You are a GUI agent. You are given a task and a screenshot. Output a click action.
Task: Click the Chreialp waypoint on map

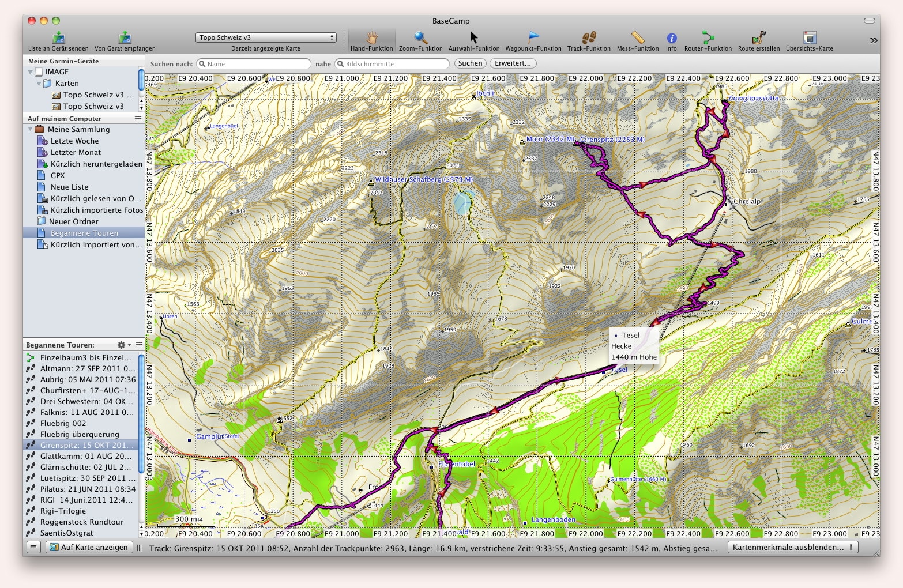click(x=726, y=204)
